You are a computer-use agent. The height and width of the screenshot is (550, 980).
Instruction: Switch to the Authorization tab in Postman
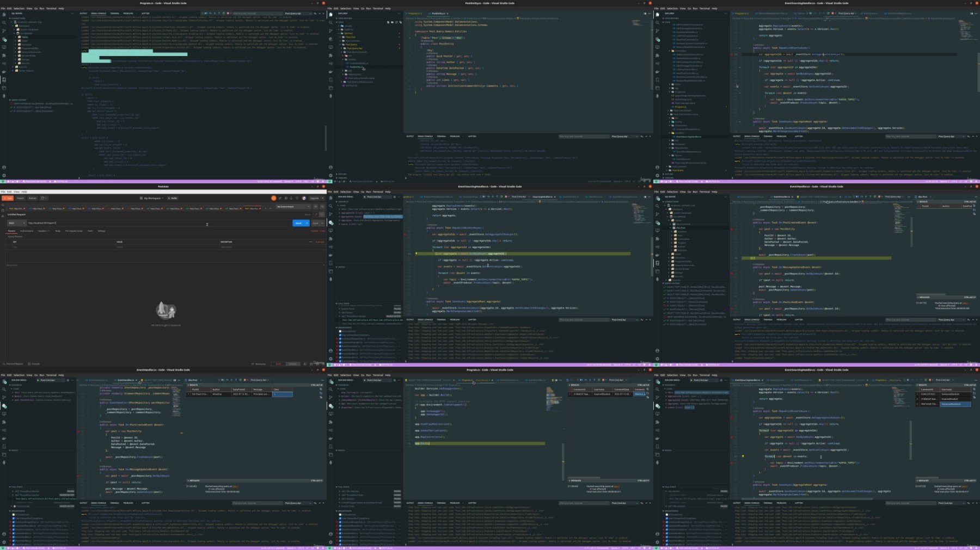[27, 231]
